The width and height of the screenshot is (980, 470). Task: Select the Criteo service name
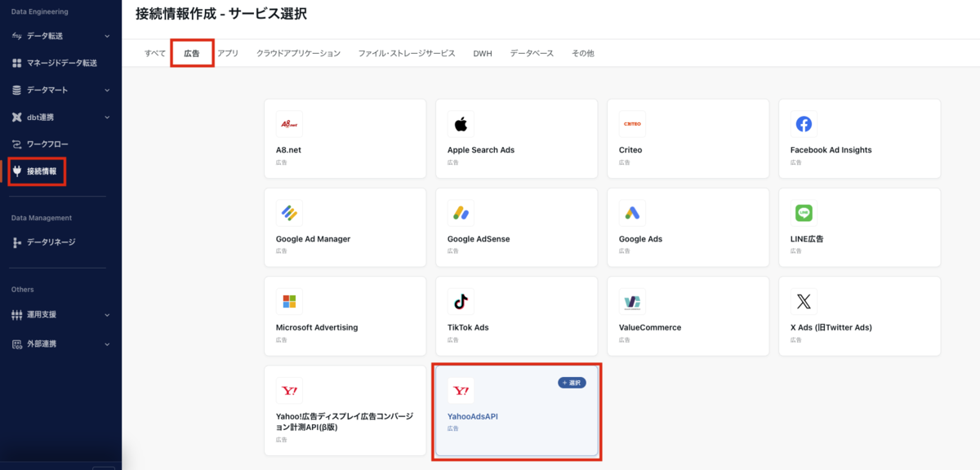[630, 150]
